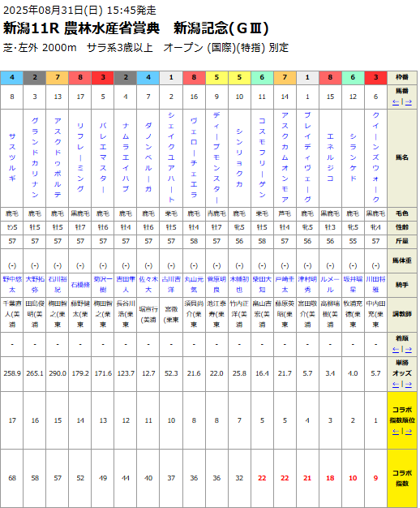This screenshot has width=420, height=508.
Task: Click the 調教師 row header
Action: point(402,314)
